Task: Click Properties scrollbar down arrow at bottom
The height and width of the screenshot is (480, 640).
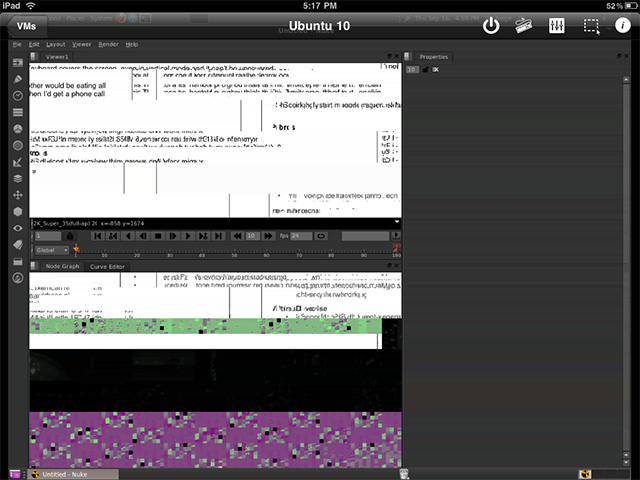Action: 627,462
